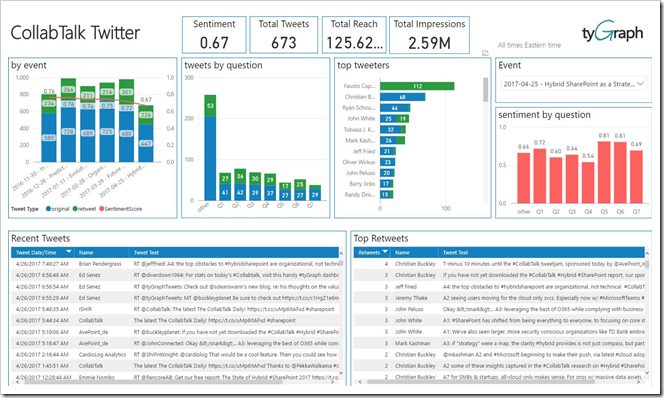Screen dimensions: 664x398
Task: Click the top tweeters vertical scrollbar thumb
Action: point(485,90)
